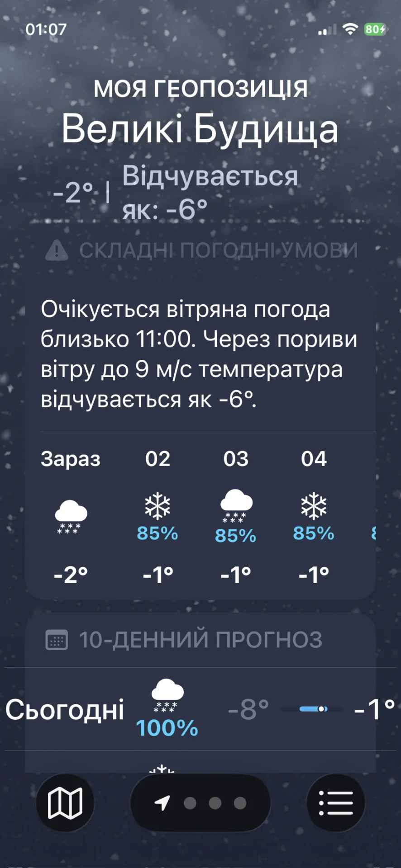This screenshot has height=868, width=401.
Task: Switch to the last location page dot
Action: pos(240,803)
